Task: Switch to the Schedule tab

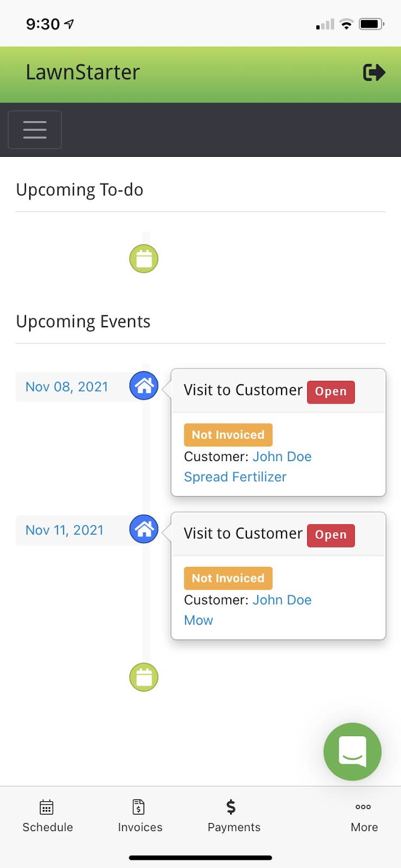Action: coord(47,816)
